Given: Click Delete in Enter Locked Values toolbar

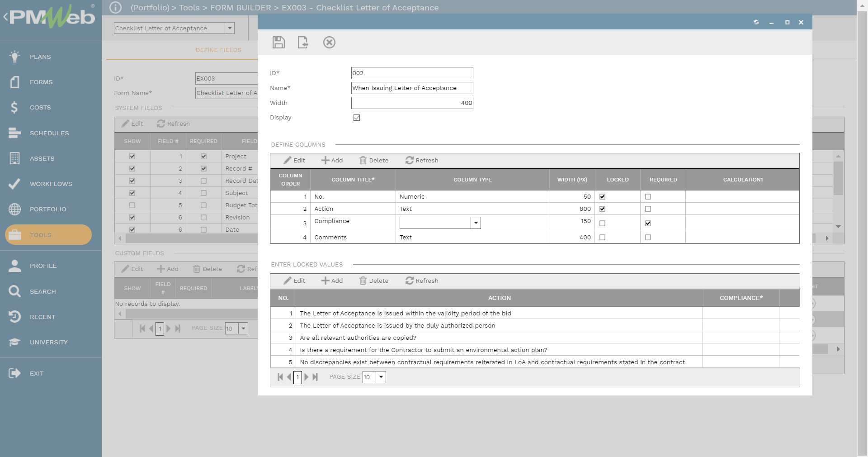Looking at the screenshot, I should point(374,281).
